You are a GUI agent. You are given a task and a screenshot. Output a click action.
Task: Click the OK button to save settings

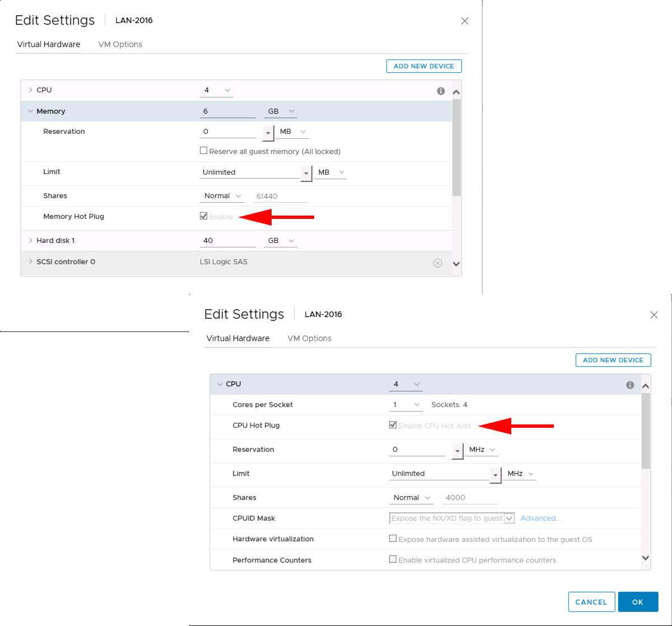[638, 601]
